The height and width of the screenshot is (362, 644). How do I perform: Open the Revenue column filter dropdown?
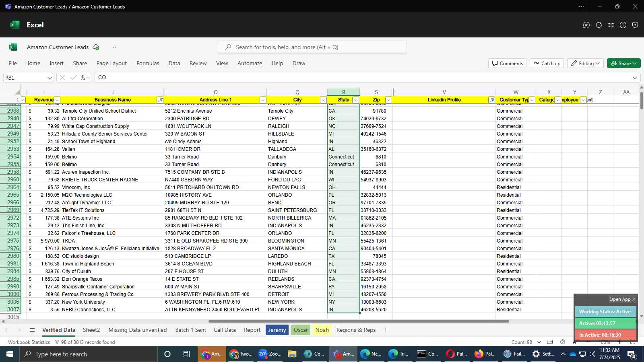[x=57, y=100]
